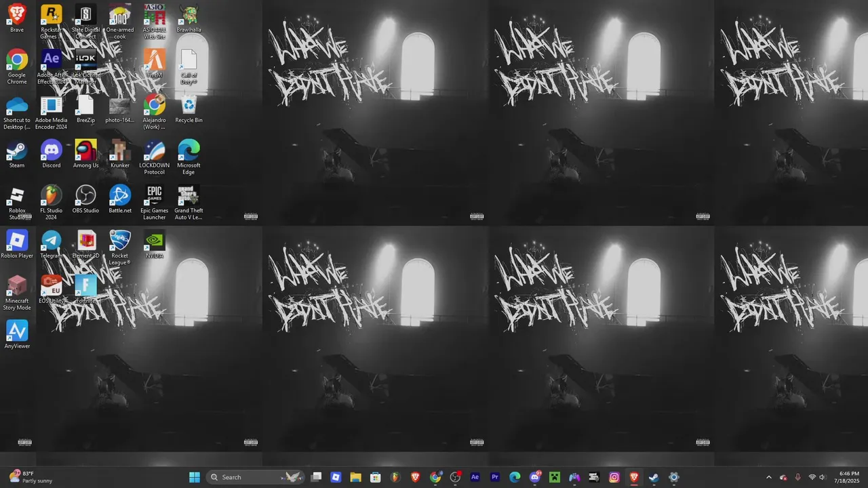Viewport: 868px width, 488px height.
Task: Open the 83°F Partly sunny weather widget
Action: click(31, 477)
